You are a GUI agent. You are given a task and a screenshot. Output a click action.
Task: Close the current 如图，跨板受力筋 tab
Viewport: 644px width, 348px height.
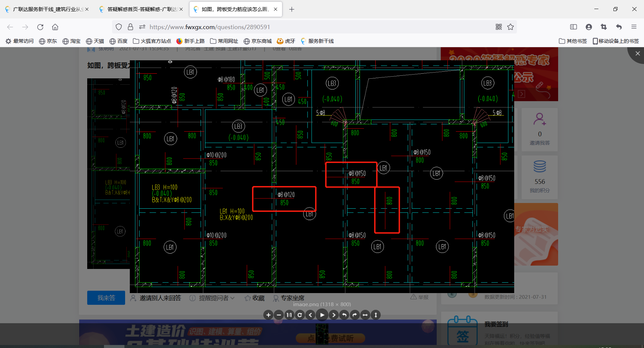click(x=275, y=9)
